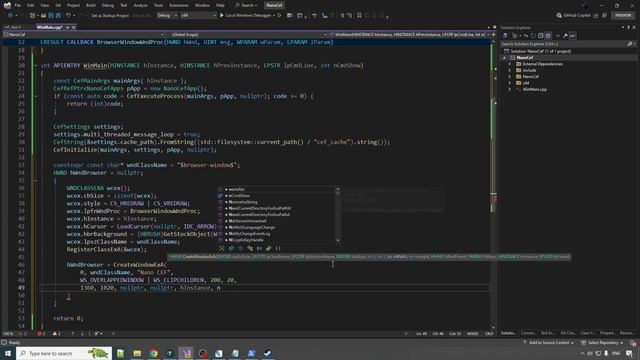640x360 pixels.
Task: Click inside Search Solution Explorer field
Action: [563, 44]
